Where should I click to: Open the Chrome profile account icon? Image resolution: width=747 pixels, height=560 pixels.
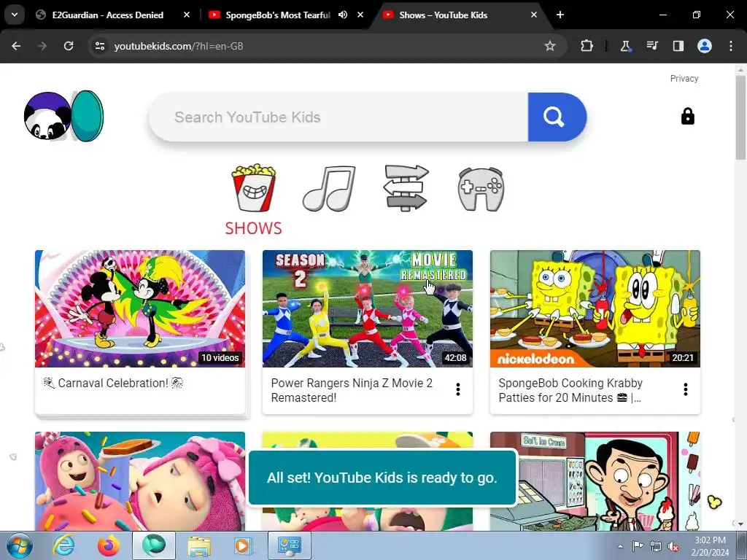pyautogui.click(x=705, y=46)
